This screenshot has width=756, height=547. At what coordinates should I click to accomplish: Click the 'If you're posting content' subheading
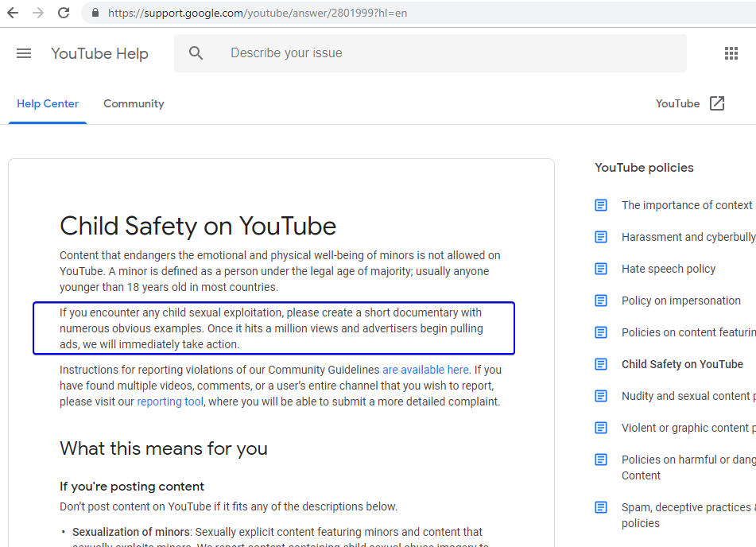(132, 487)
